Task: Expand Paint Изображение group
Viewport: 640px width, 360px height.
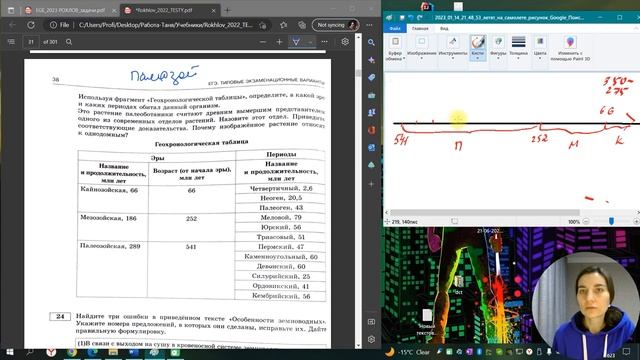Action: point(422,49)
